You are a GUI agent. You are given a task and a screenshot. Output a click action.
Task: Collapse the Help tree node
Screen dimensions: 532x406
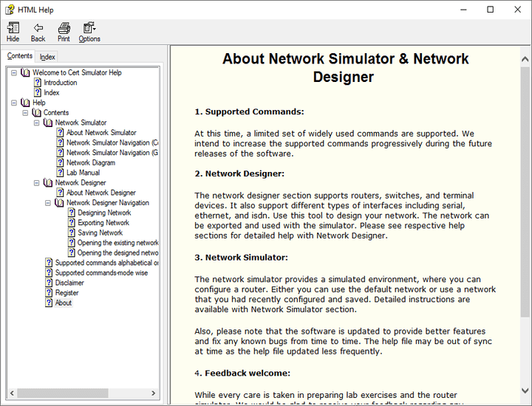pos(14,103)
